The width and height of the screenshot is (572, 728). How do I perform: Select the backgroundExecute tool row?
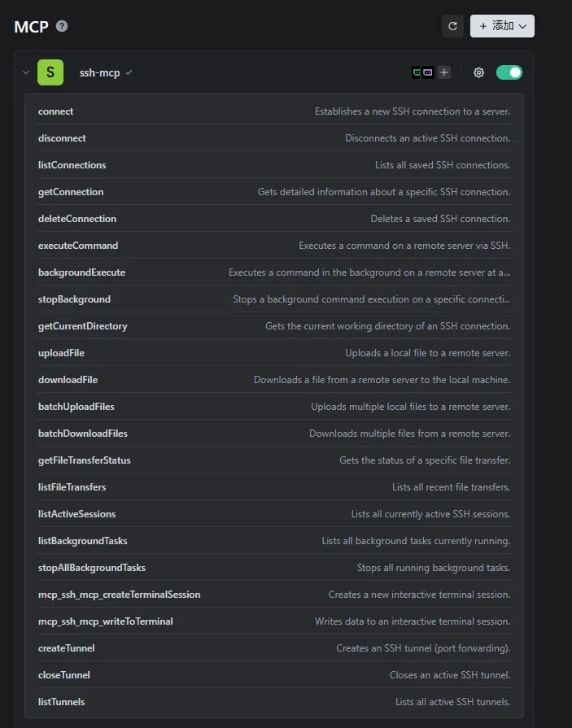point(275,272)
